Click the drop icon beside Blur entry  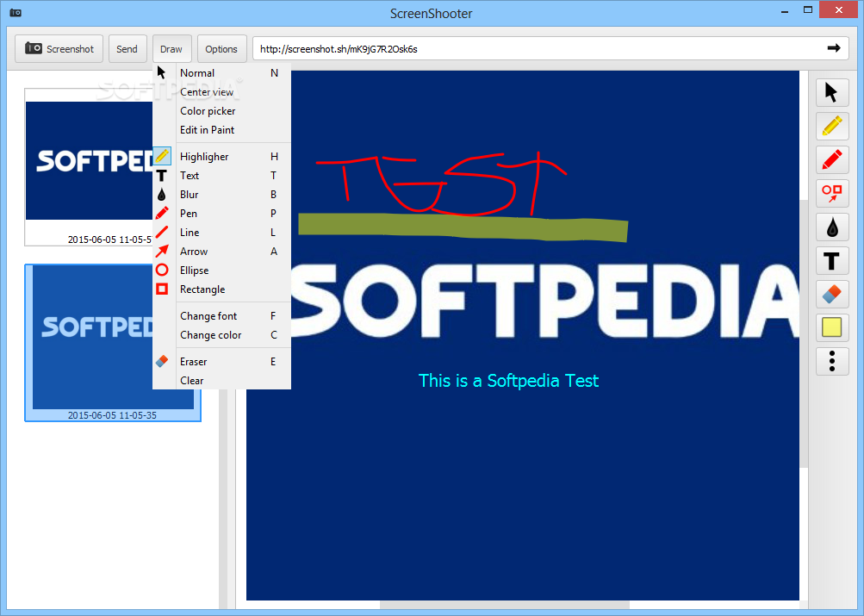(x=161, y=195)
